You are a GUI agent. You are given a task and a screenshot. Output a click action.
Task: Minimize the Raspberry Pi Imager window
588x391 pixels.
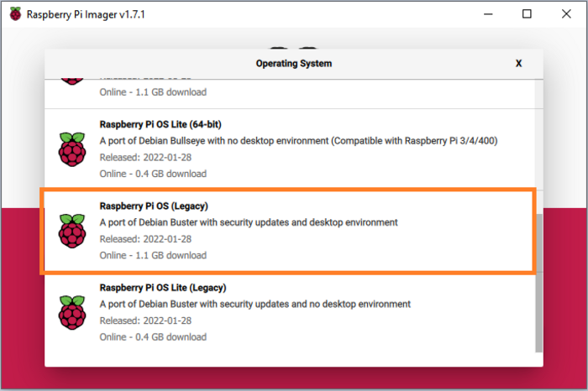488,14
